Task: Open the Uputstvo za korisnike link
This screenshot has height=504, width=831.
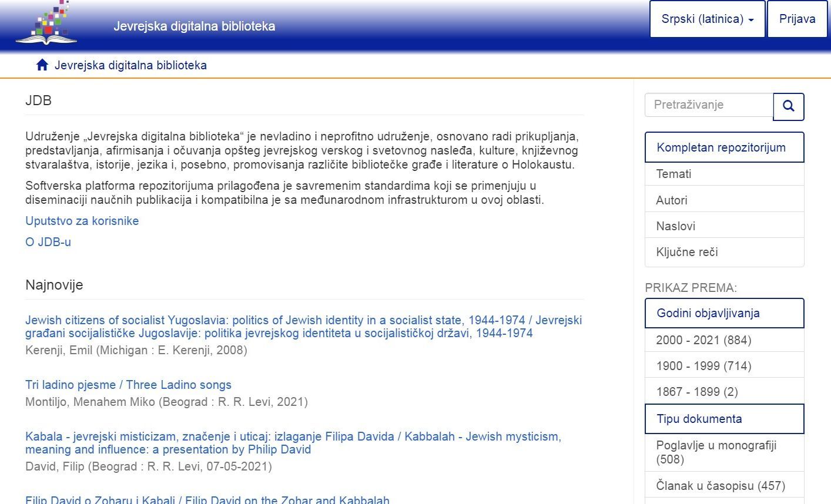Action: click(82, 221)
